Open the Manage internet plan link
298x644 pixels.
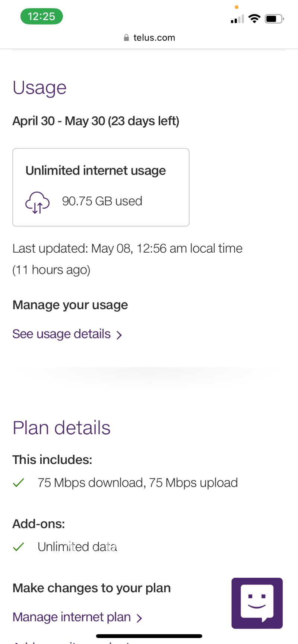72,617
